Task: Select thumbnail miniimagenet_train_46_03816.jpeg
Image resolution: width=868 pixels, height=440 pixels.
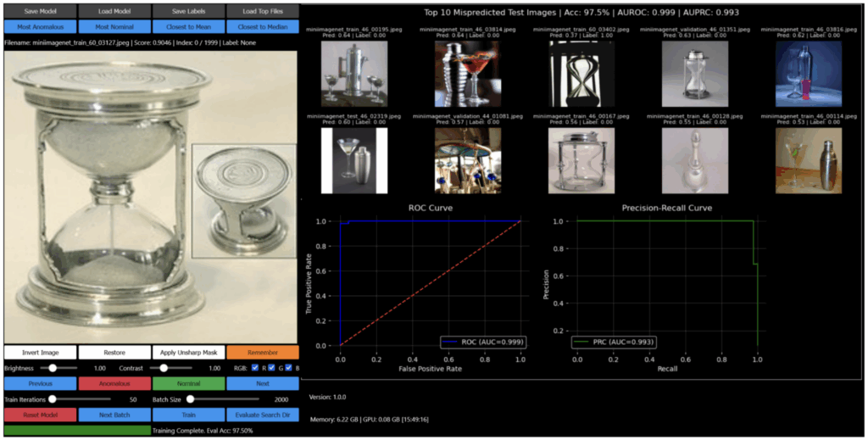Action: [808, 74]
